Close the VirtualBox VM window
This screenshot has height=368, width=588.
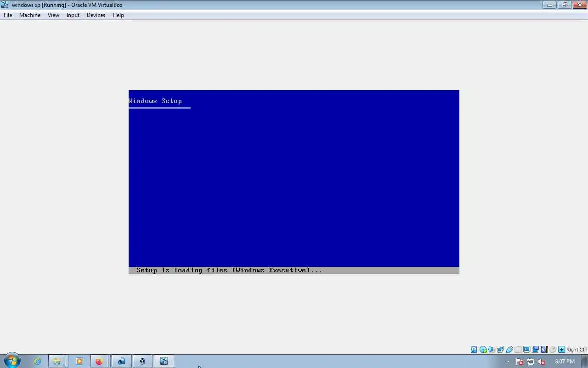579,5
